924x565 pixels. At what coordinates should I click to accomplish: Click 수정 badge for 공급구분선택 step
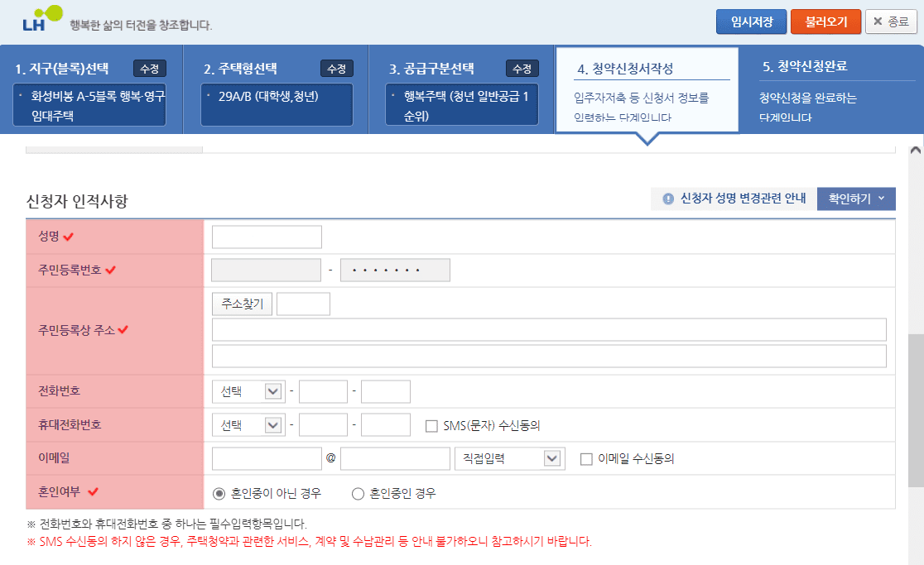click(522, 69)
